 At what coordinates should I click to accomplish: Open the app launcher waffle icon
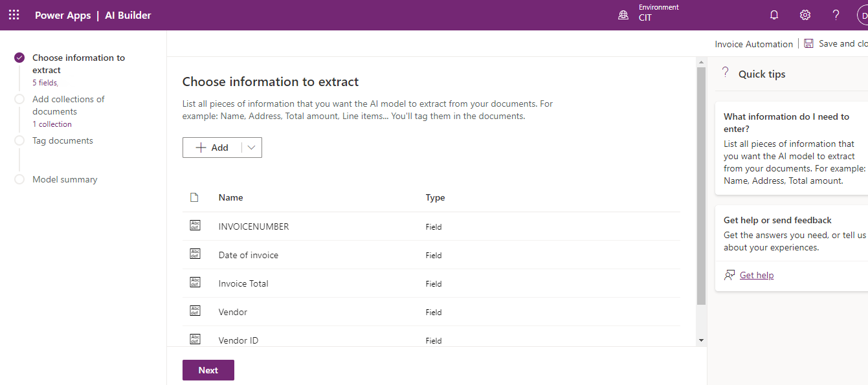coord(14,15)
